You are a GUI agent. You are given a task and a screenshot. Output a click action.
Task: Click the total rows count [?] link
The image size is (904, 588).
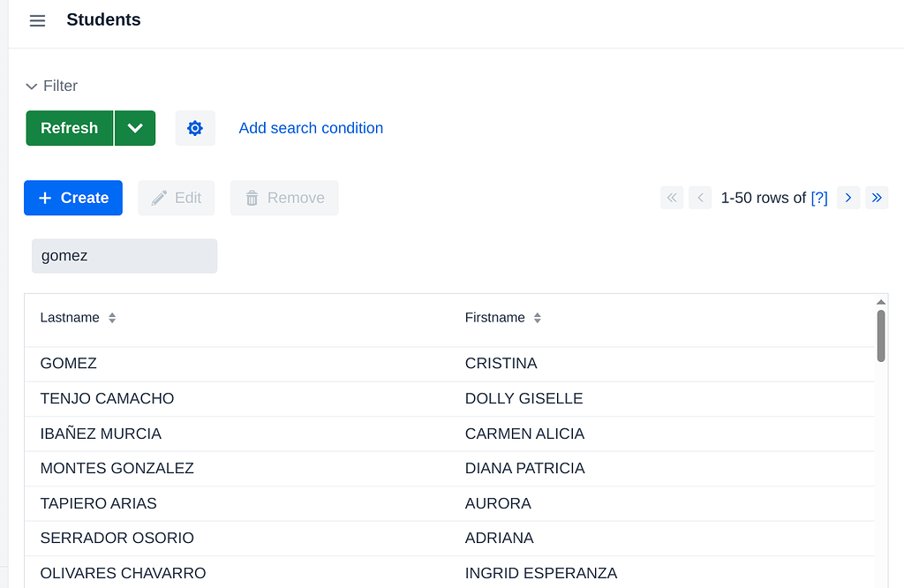[818, 198]
